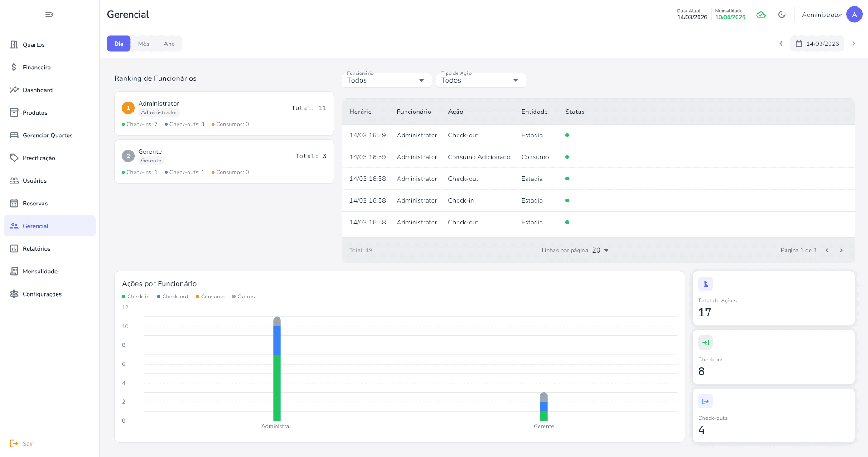Go to the next table page

click(841, 250)
